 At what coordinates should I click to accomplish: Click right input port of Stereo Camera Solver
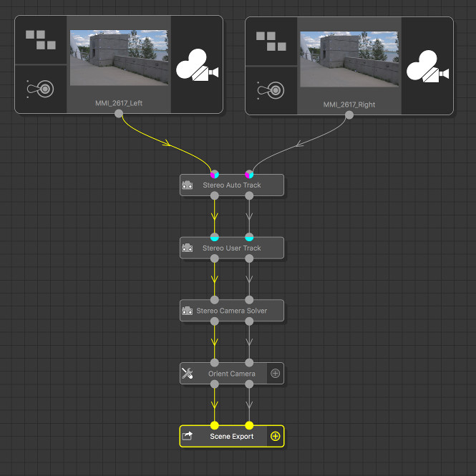pos(249,300)
